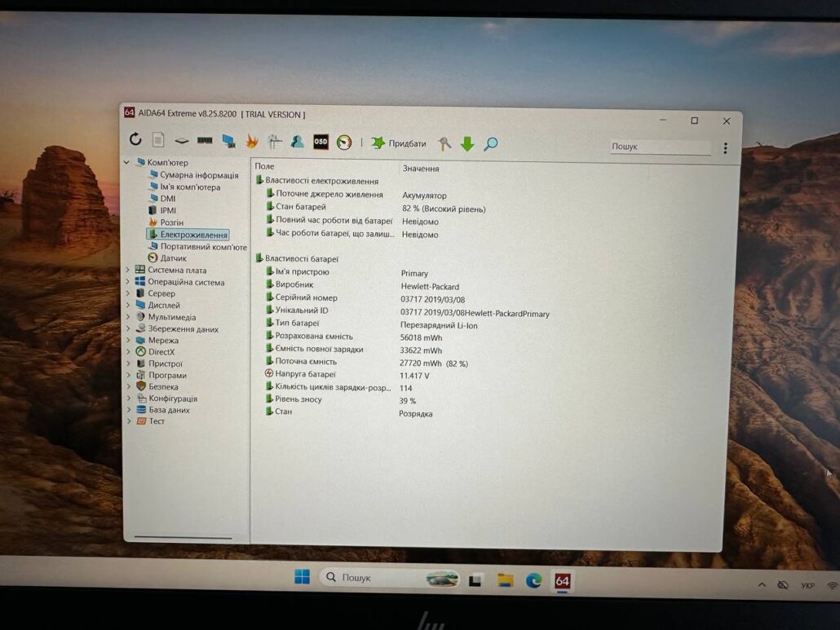Expand the Мережа tree node
The width and height of the screenshot is (840, 630).
coord(128,341)
